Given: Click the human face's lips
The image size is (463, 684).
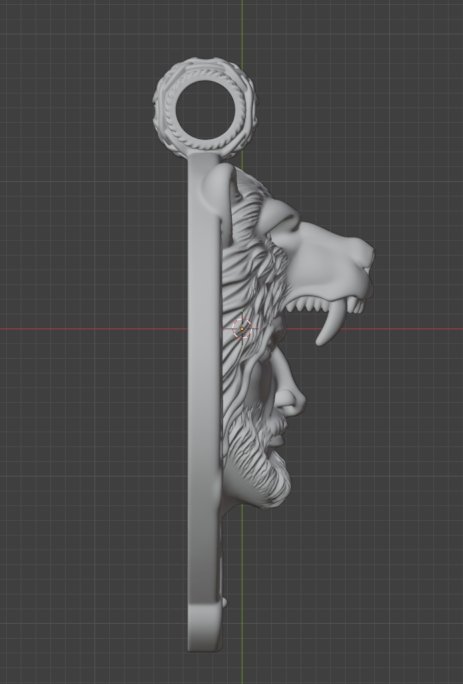Looking at the screenshot, I should coord(278,438).
